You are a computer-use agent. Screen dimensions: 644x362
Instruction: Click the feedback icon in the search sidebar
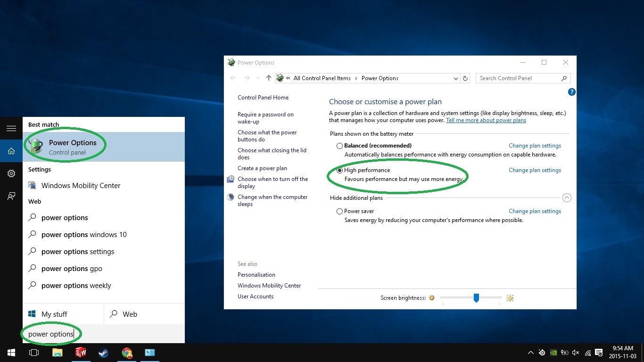click(11, 196)
